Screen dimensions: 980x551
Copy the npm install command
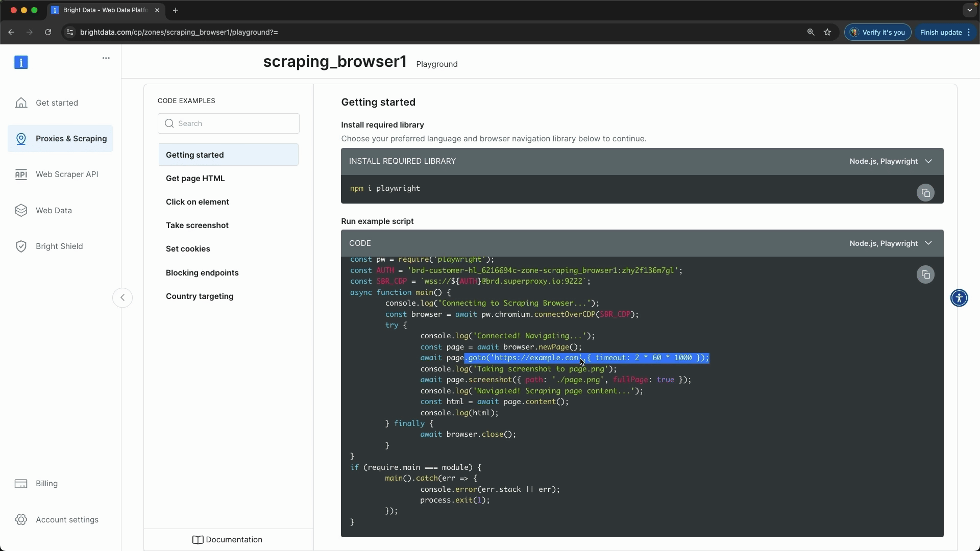coord(925,193)
